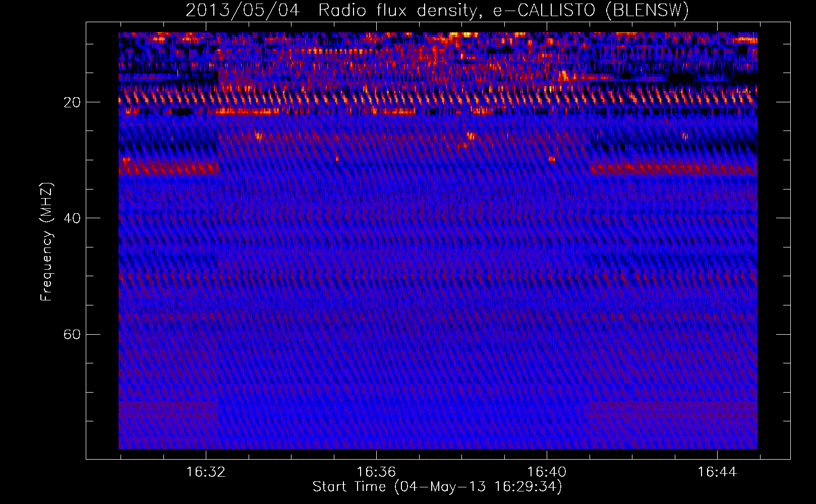
Task: Click the 16:44 time tick label
Action: (x=717, y=472)
